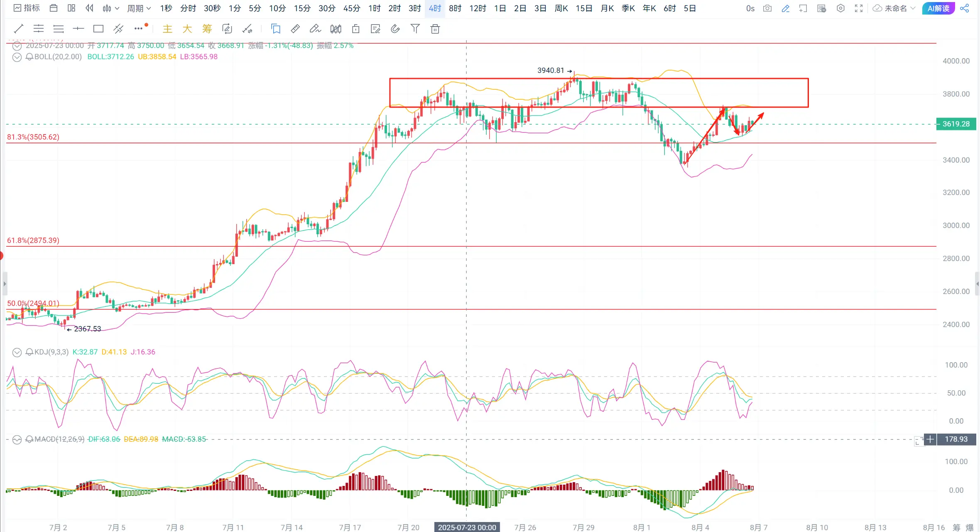The image size is (980, 532).
Task: Open the 周期 period dropdown
Action: tap(139, 8)
